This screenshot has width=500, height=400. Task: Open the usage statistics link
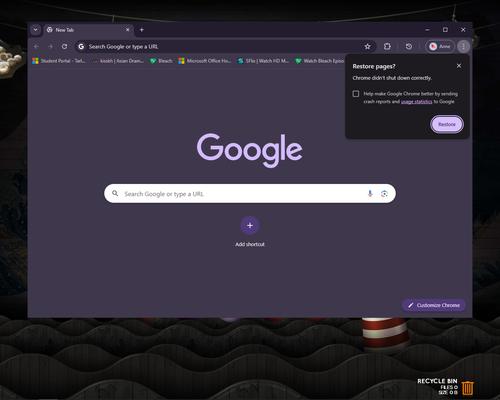pyautogui.click(x=416, y=102)
